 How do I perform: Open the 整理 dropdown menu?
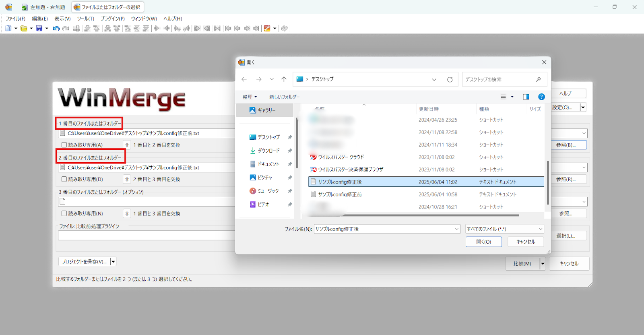pyautogui.click(x=250, y=97)
